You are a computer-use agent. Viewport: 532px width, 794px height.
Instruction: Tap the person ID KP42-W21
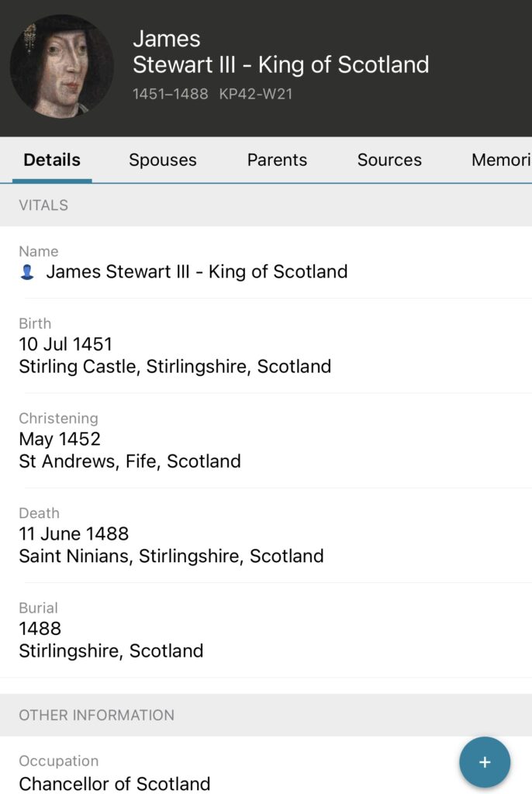coord(255,94)
